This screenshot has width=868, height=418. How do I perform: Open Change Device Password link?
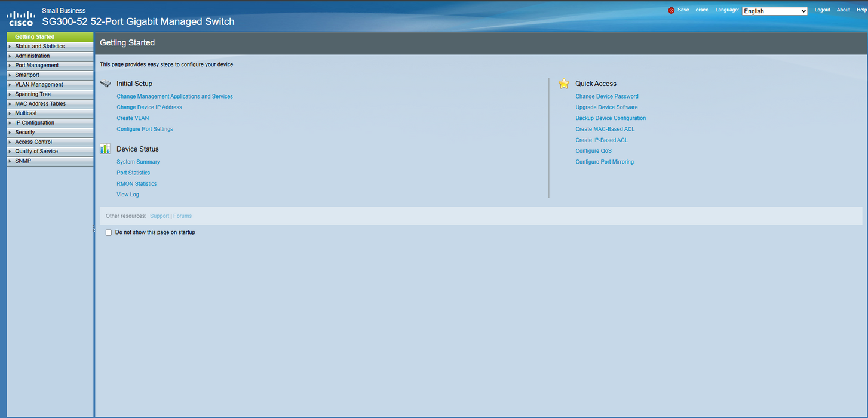pos(607,97)
